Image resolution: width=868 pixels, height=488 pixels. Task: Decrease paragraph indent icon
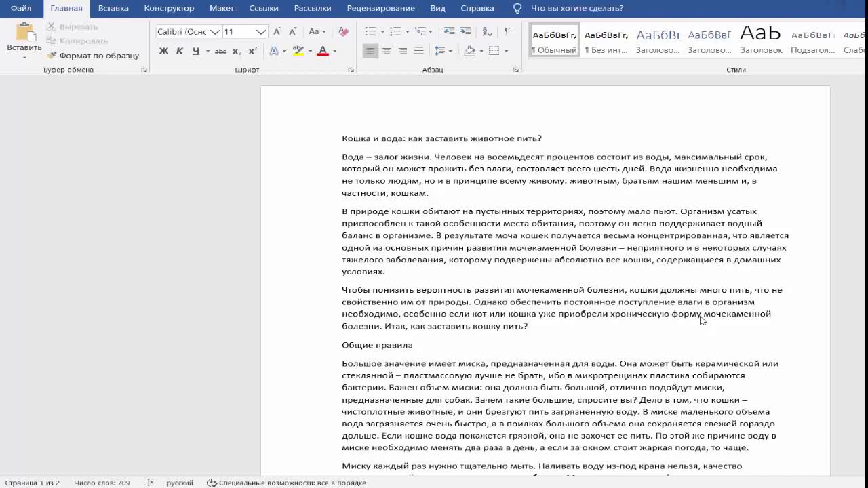coord(449,32)
